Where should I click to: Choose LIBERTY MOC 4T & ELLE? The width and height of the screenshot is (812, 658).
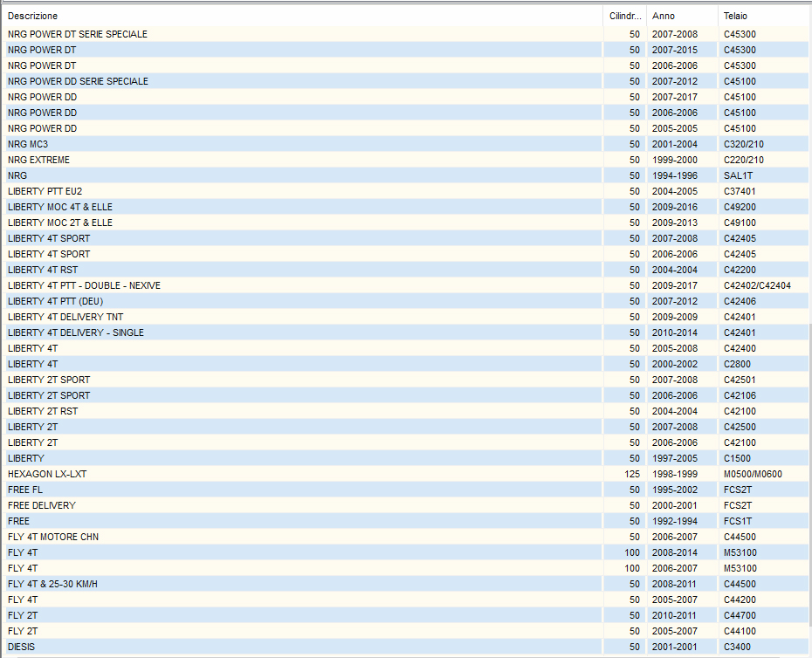click(x=405, y=207)
